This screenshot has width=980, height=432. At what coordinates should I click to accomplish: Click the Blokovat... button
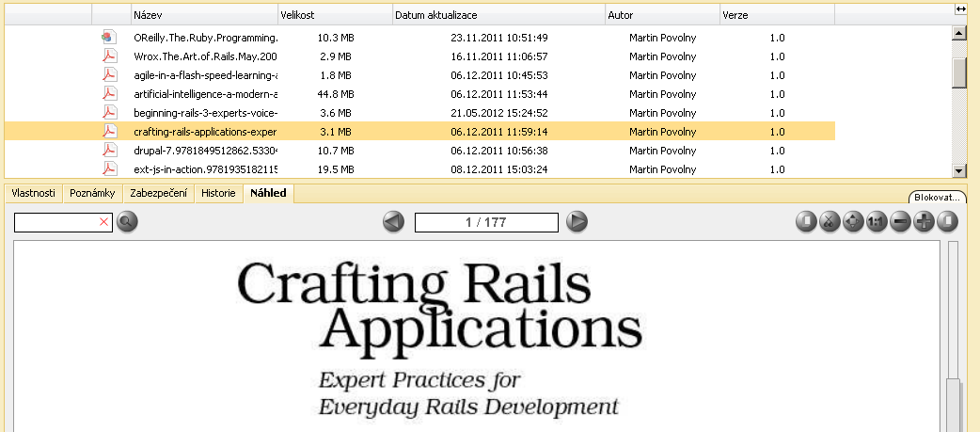(x=937, y=197)
